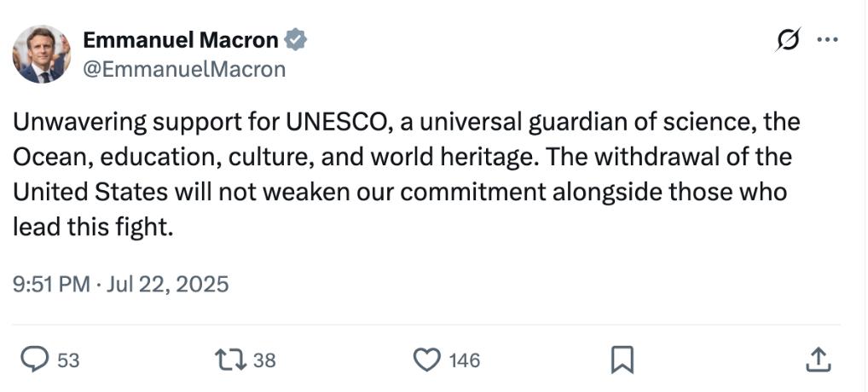Viewport: 868px width, 392px height.
Task: Bookmark this post by Emmanuel Macron
Action: pyautogui.click(x=622, y=360)
